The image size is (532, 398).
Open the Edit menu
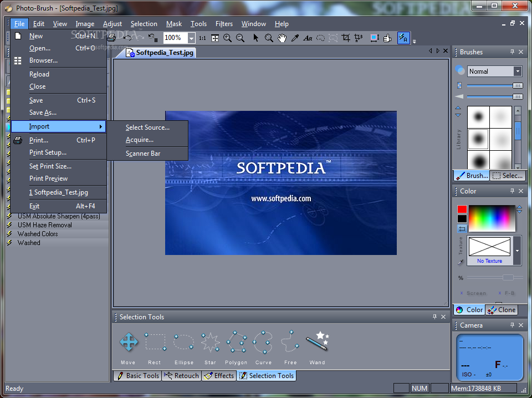pos(39,24)
